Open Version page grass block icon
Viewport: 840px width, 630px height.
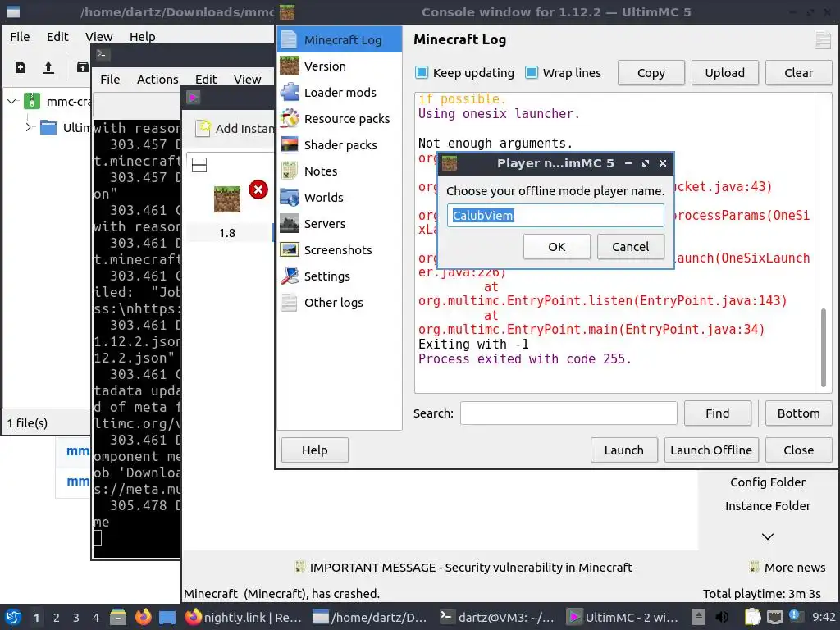coord(290,66)
